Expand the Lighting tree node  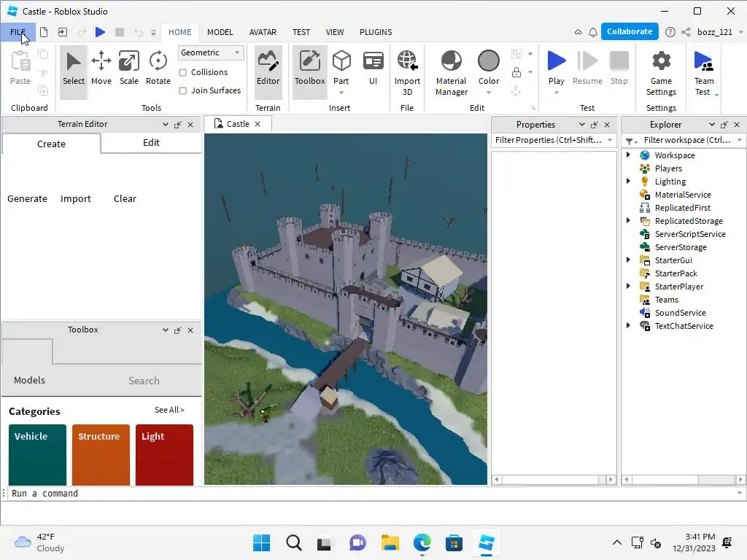[x=628, y=181]
